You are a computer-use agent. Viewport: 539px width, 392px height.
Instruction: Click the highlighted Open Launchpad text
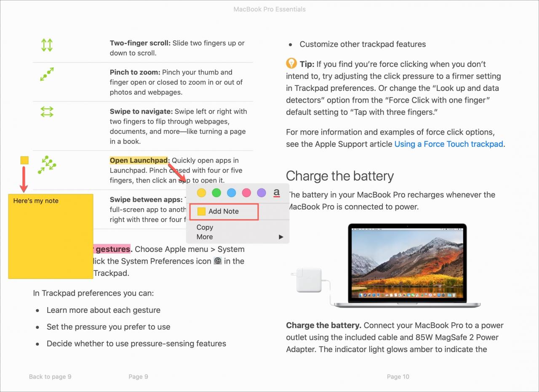point(139,160)
